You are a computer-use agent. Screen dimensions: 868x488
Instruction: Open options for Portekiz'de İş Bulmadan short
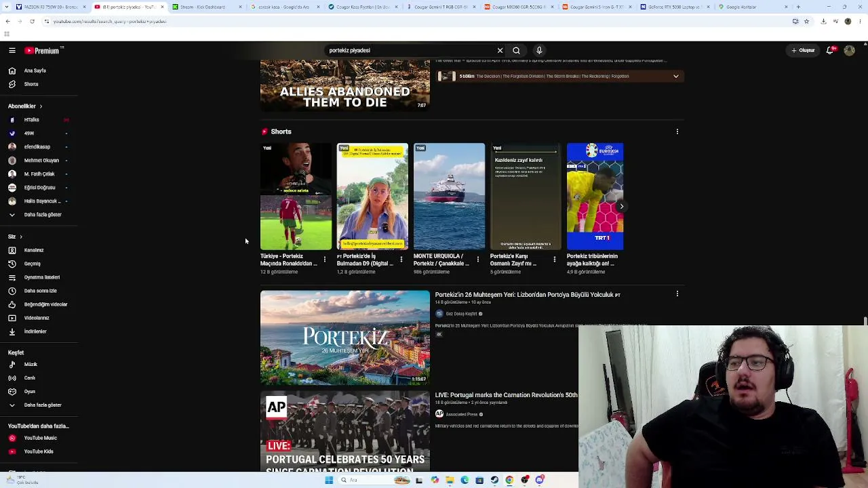[x=401, y=259]
